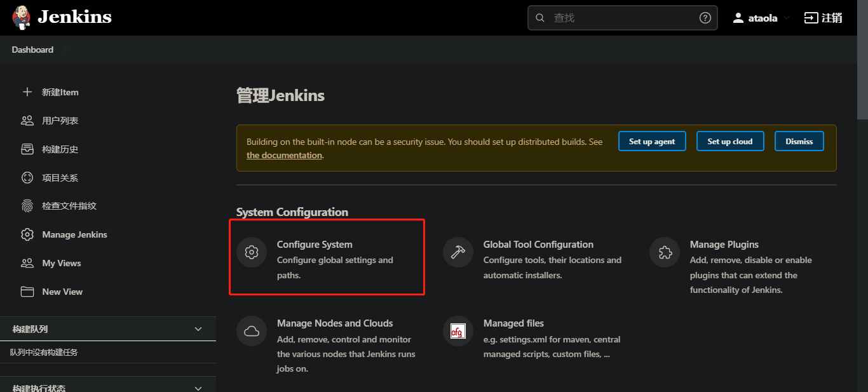Open search help question mark icon
868x392 pixels.
coord(705,18)
